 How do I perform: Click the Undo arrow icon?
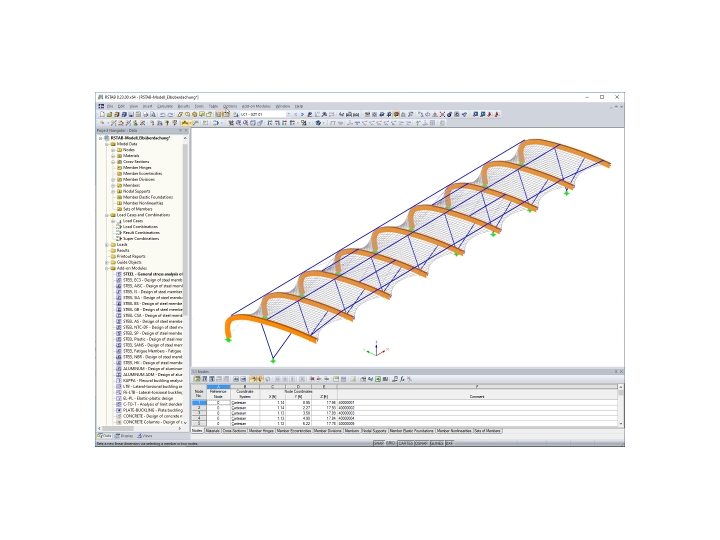[x=163, y=114]
